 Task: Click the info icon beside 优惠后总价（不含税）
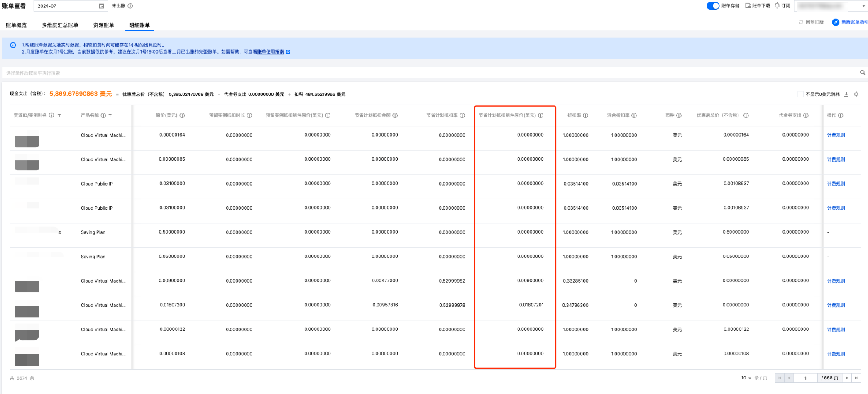pyautogui.click(x=746, y=115)
